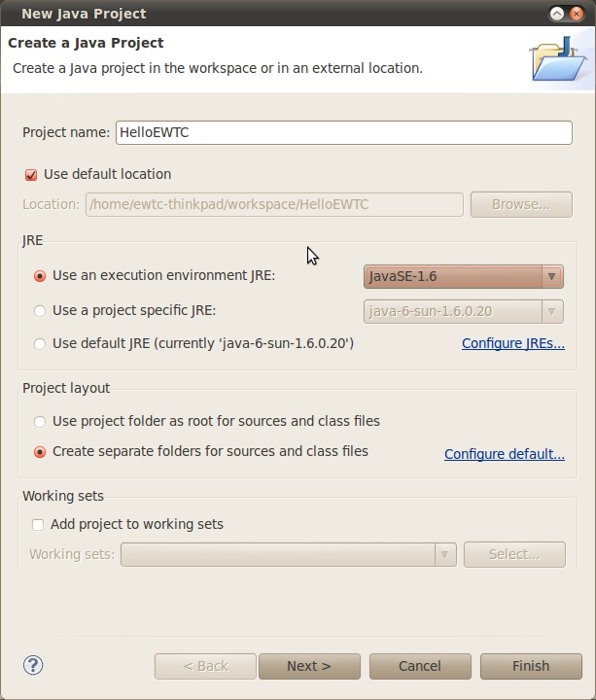Click the Java project folder wizard icon

pyautogui.click(x=558, y=58)
